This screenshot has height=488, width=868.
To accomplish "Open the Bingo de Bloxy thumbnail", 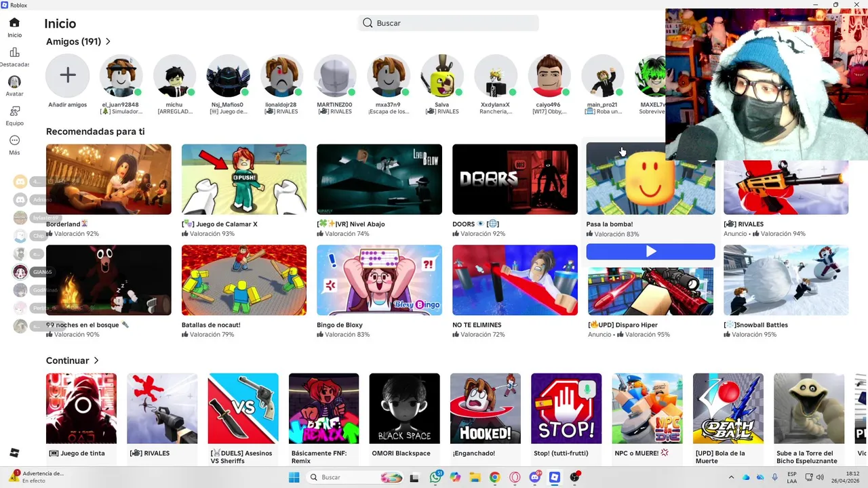I will click(x=379, y=280).
